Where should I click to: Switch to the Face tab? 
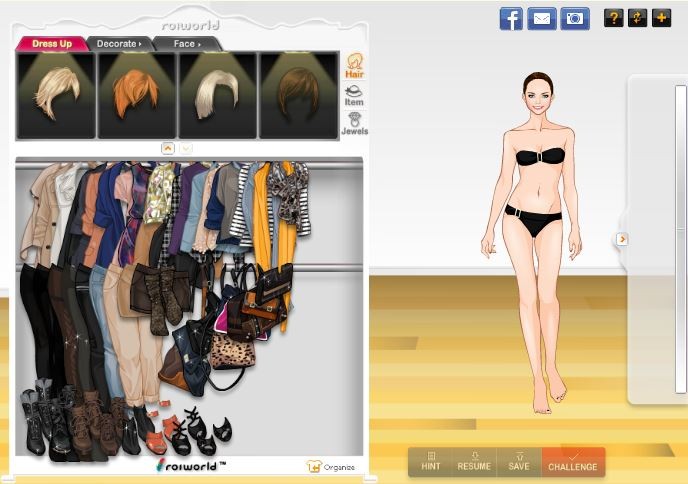click(x=187, y=44)
